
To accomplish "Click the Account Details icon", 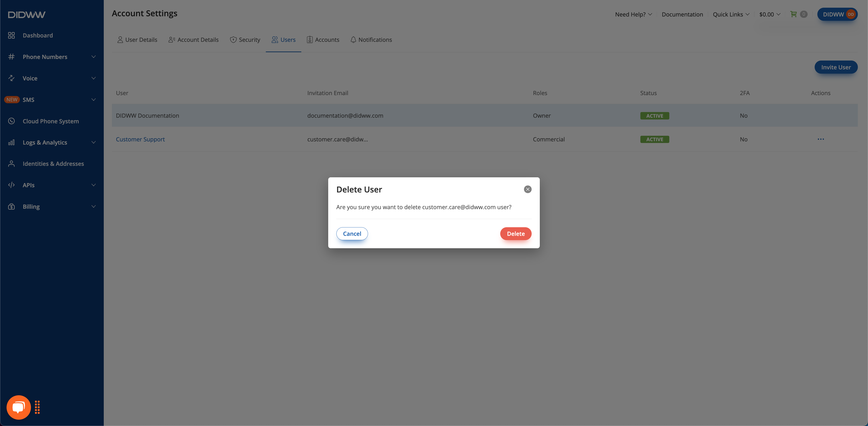I will [x=172, y=40].
